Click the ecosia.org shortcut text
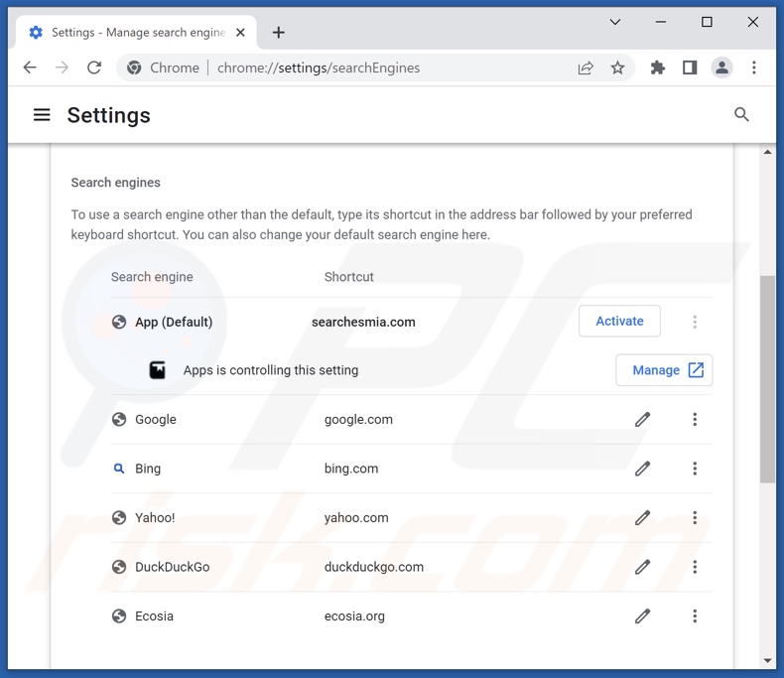This screenshot has width=784, height=678. pyautogui.click(x=354, y=616)
